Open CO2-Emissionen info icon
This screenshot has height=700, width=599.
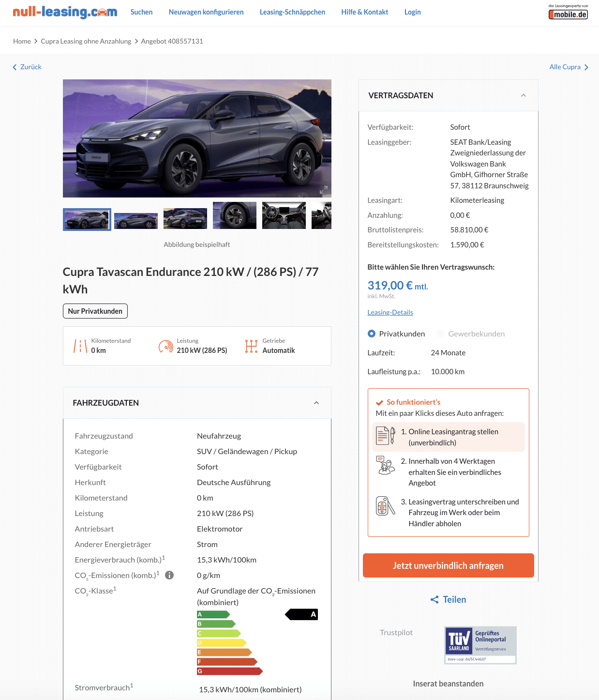[x=169, y=575]
